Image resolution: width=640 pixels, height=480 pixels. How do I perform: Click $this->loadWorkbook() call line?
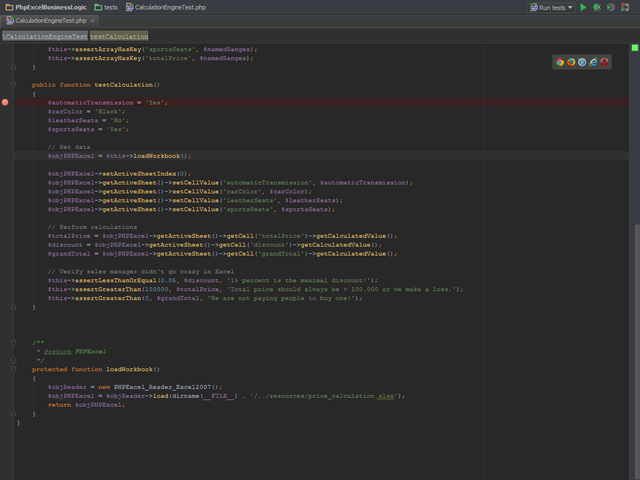[119, 156]
